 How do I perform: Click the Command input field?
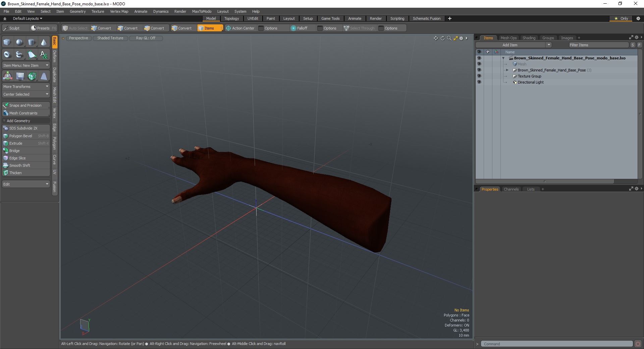[x=557, y=344]
